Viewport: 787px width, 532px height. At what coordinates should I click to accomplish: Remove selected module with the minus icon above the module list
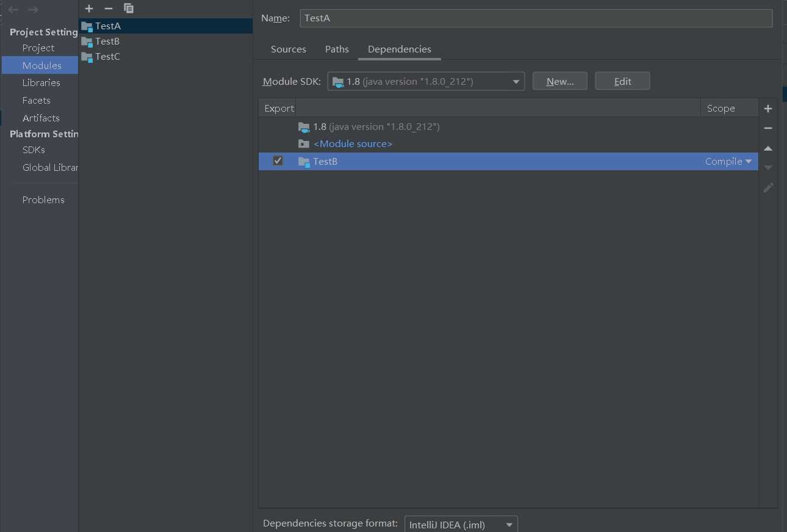coord(109,9)
